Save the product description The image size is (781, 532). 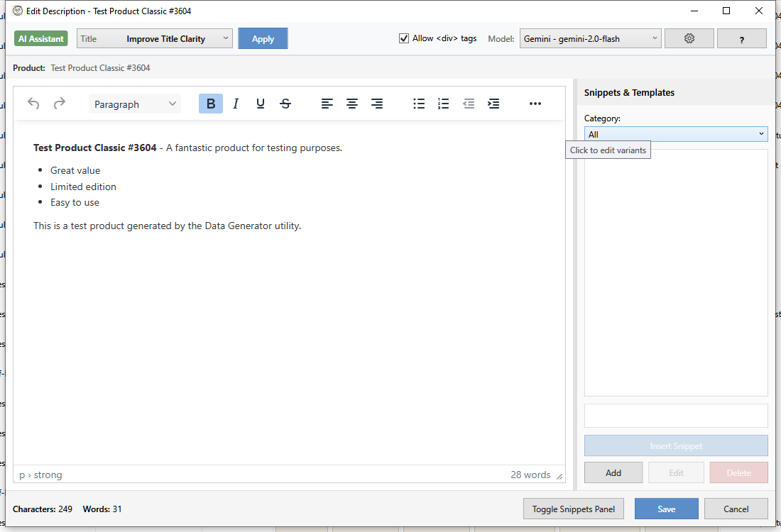[666, 509]
